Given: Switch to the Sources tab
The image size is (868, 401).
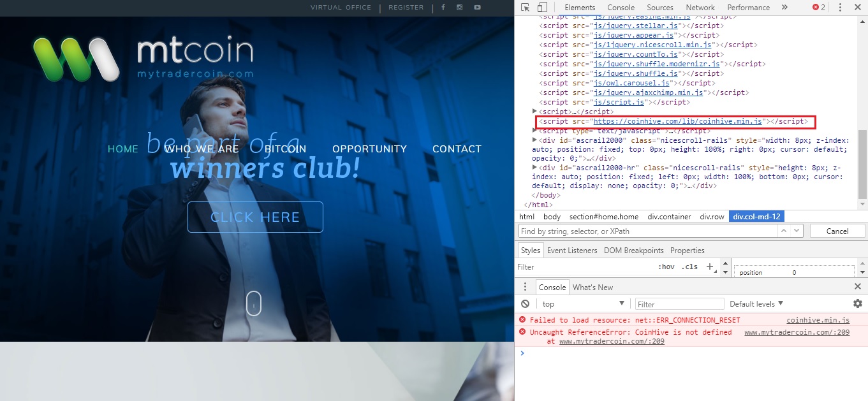Looking at the screenshot, I should (660, 8).
